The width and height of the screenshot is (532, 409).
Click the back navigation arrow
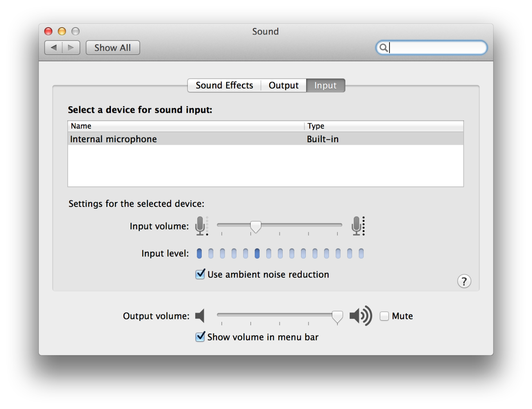pyautogui.click(x=53, y=48)
